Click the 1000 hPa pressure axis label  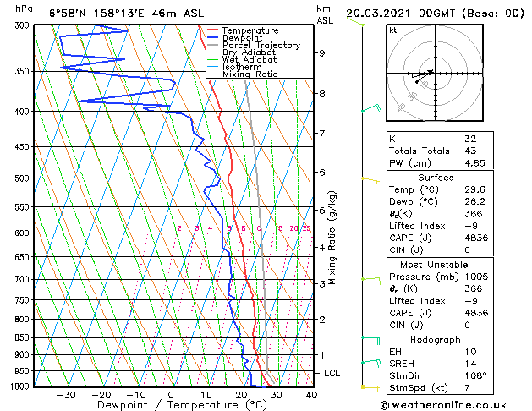(21, 386)
